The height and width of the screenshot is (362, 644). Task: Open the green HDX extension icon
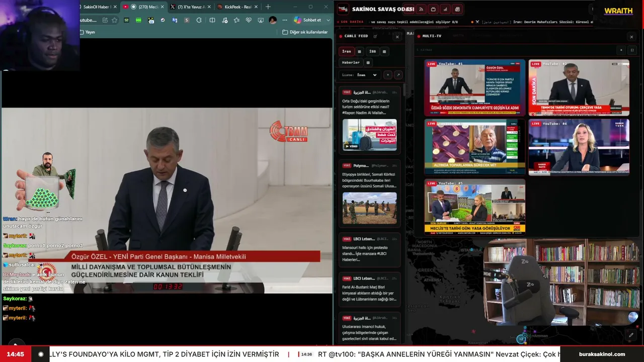138,20
